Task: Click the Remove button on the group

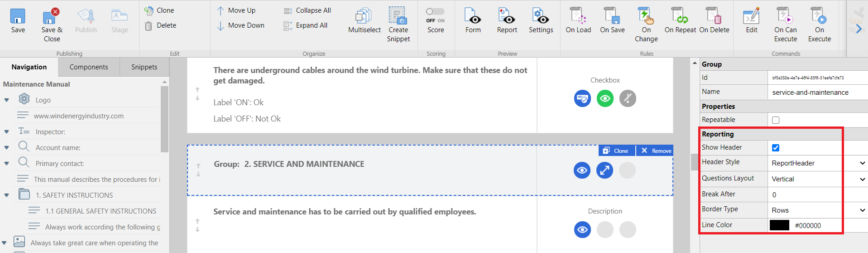Action: click(x=655, y=151)
